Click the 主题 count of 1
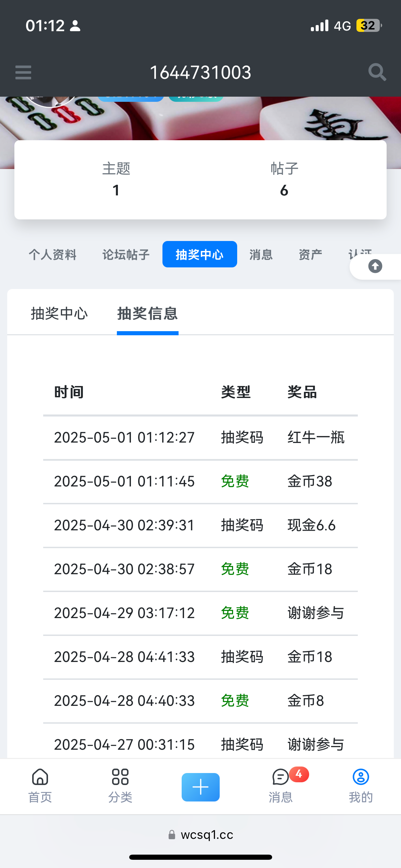Screen dimensions: 401x868 pos(116,190)
